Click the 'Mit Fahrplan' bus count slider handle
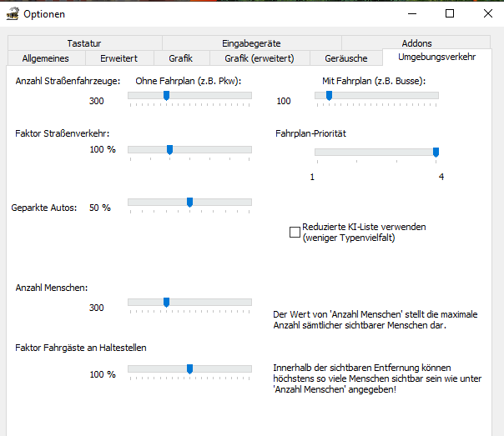Viewport: 504px width, 436px height. coord(329,96)
